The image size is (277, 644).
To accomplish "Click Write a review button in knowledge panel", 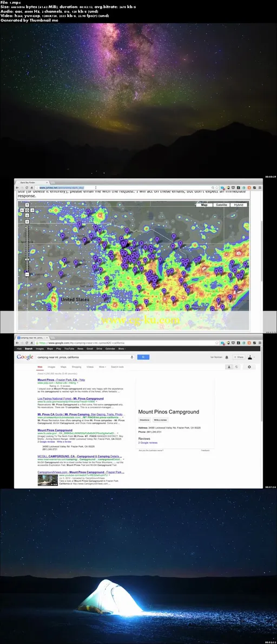I will point(160,420).
